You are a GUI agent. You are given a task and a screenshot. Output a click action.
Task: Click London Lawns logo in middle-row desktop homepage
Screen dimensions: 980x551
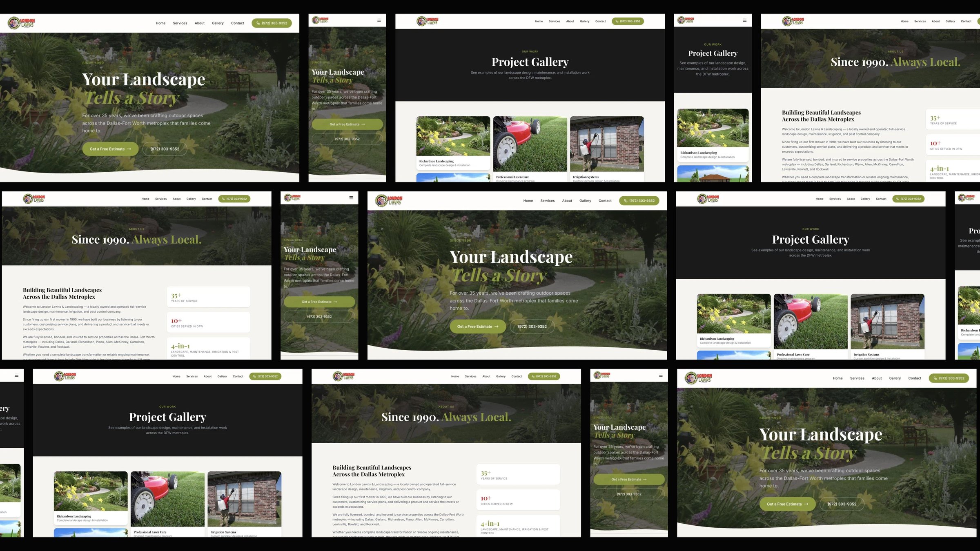[389, 200]
